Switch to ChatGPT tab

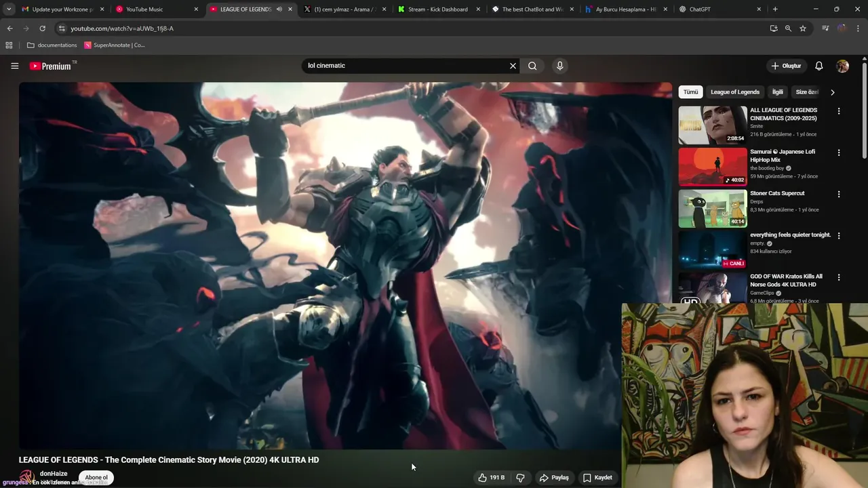point(720,9)
